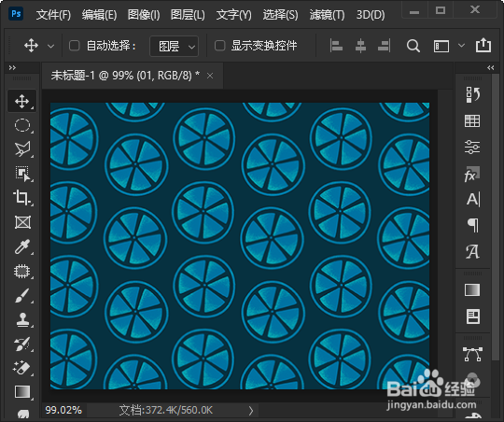Open the workspace layout dropdown arrow
Viewport: 504px width, 422px height.
pyautogui.click(x=461, y=46)
